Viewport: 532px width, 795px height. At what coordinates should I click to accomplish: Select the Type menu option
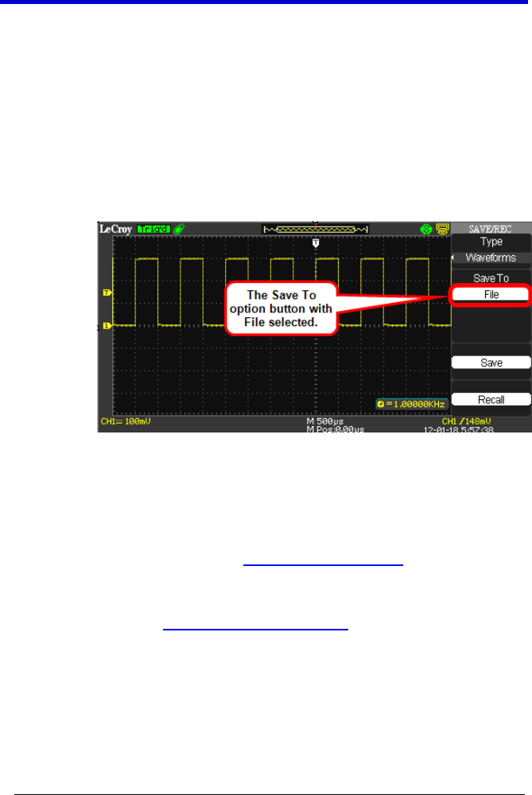pos(491,242)
